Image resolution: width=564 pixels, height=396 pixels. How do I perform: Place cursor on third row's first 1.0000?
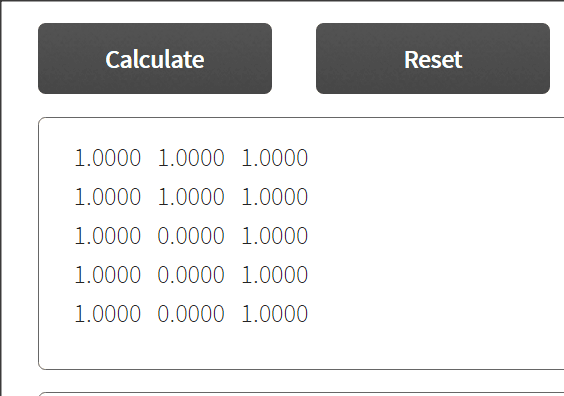click(108, 236)
